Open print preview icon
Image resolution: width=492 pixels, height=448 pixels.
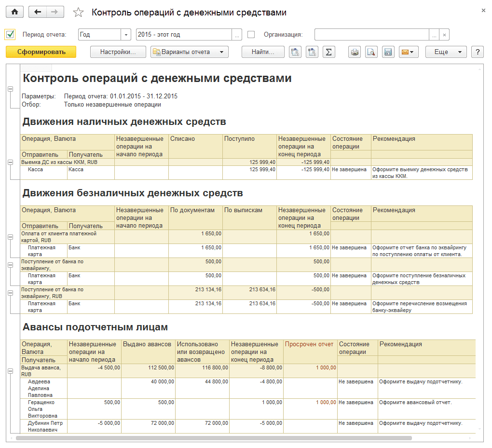pyautogui.click(x=371, y=52)
